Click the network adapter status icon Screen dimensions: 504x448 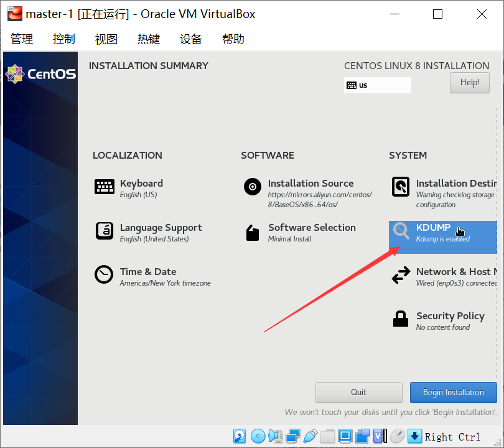tap(293, 436)
